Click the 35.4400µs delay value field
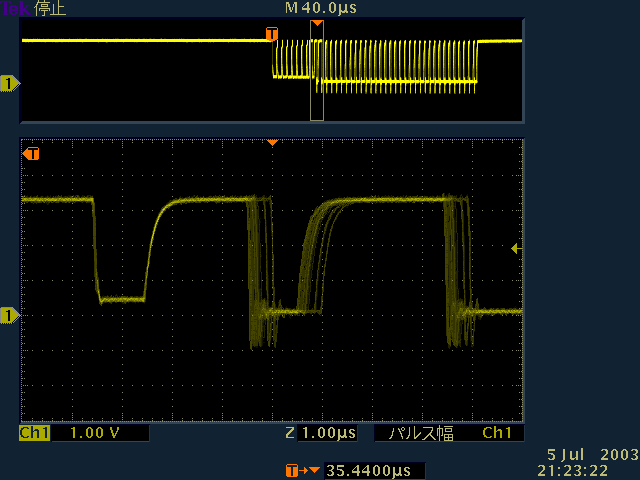This screenshot has width=640, height=480. click(367, 470)
